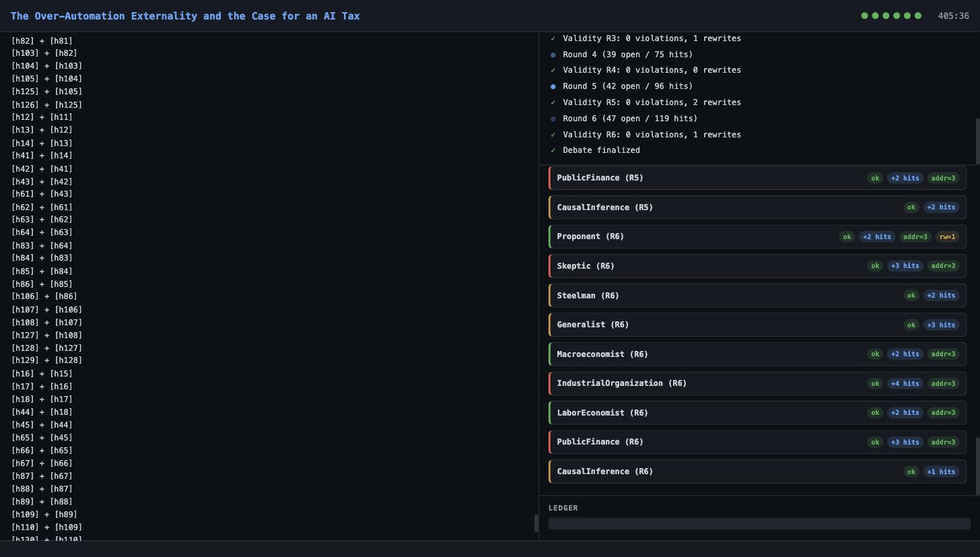Toggle the last green indicator dot in header
This screenshot has height=557, width=980.
[x=918, y=15]
